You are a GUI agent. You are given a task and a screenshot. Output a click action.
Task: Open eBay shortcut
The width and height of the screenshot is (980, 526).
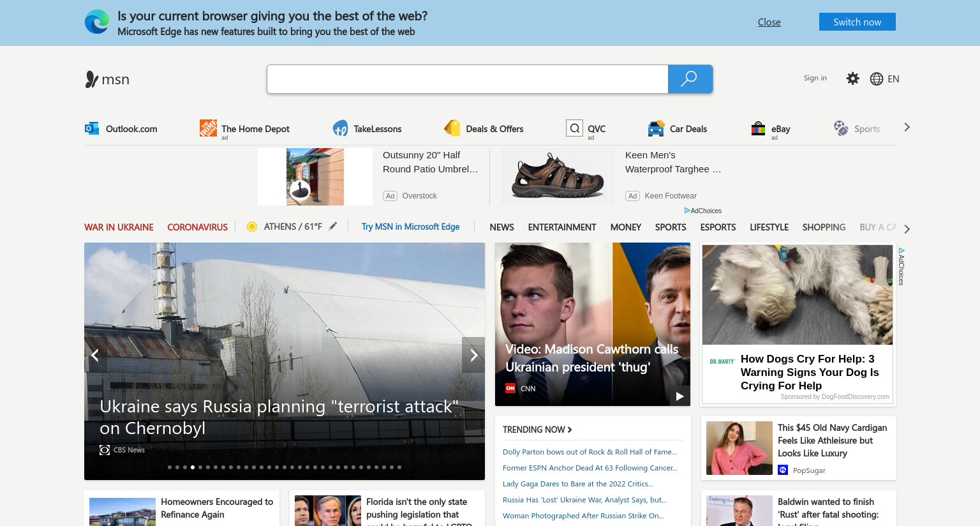770,129
